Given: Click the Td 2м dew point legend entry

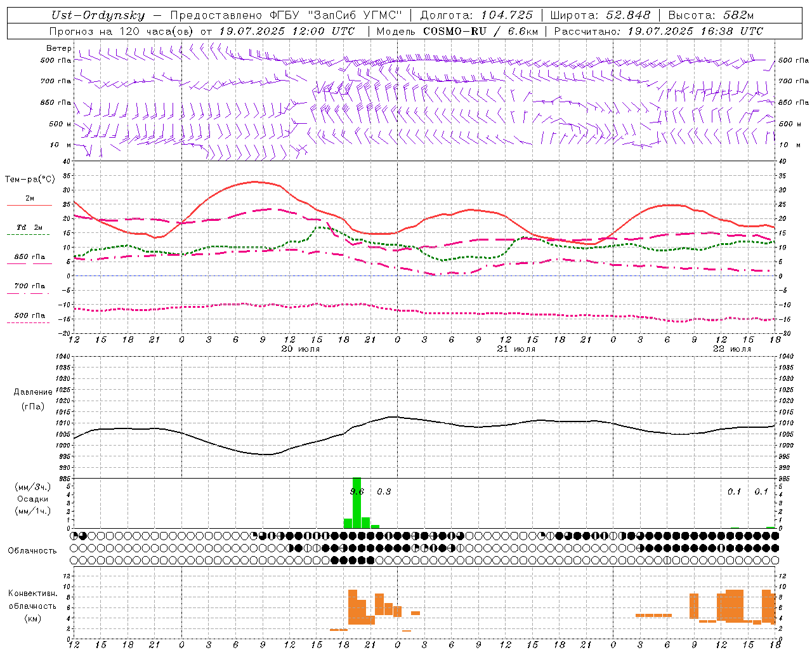Looking at the screenshot, I should (30, 227).
